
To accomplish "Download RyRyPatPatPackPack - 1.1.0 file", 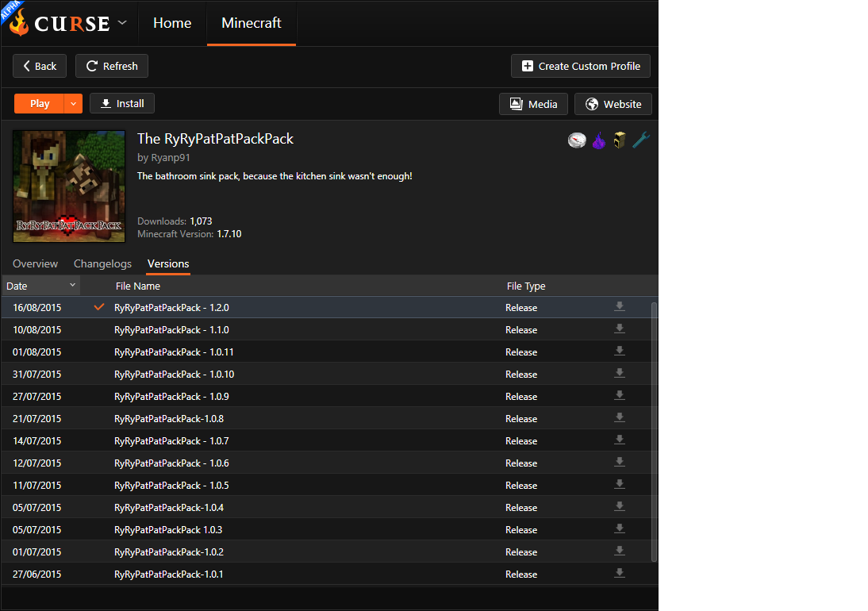I will pyautogui.click(x=620, y=329).
